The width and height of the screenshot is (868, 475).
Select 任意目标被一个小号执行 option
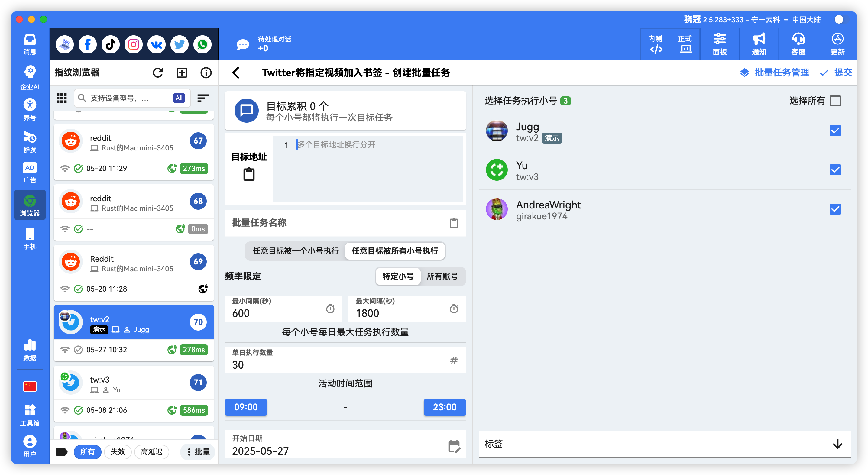click(x=296, y=251)
